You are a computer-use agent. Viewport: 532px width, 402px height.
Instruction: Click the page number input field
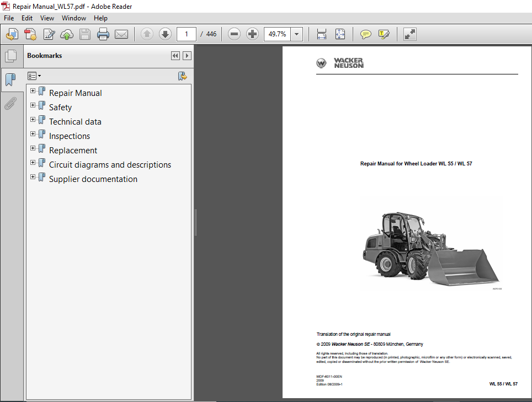click(x=187, y=34)
